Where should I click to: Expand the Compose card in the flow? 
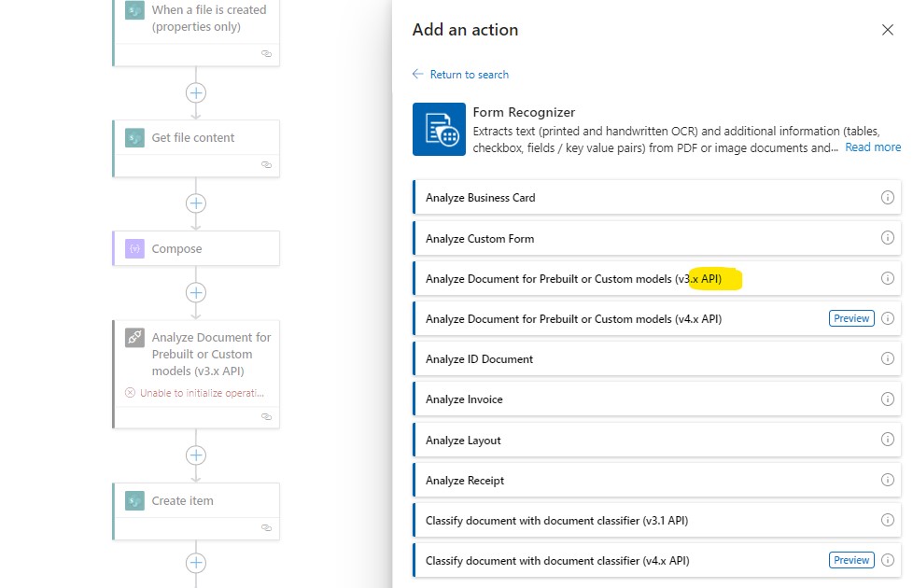195,248
